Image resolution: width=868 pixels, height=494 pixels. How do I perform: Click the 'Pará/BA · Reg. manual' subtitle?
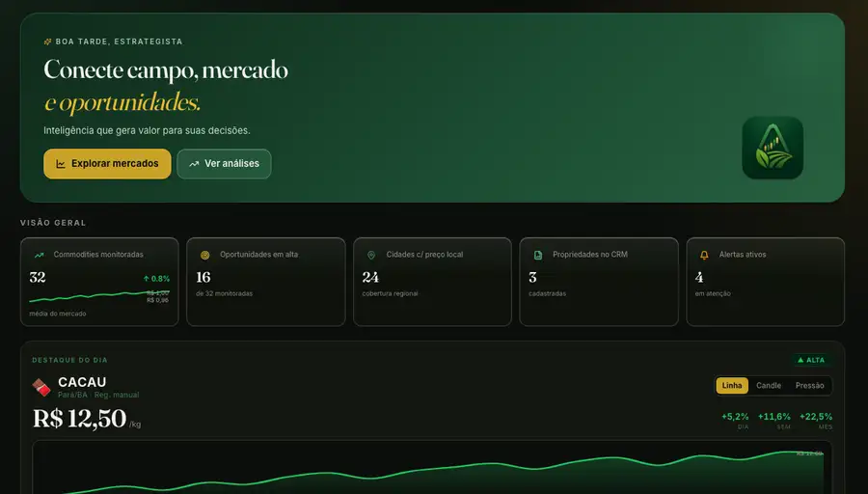pos(98,395)
